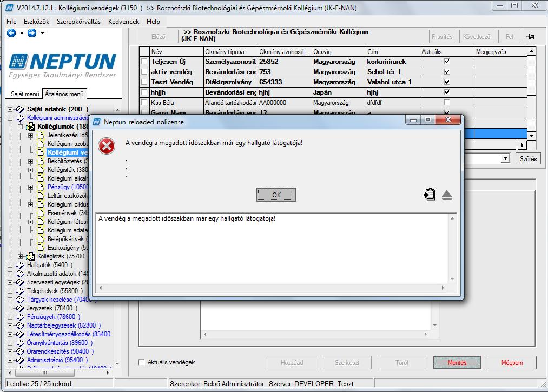This screenshot has width=548, height=392.
Task: Click the Óranyilvántartás book icon
Action: coord(20,343)
